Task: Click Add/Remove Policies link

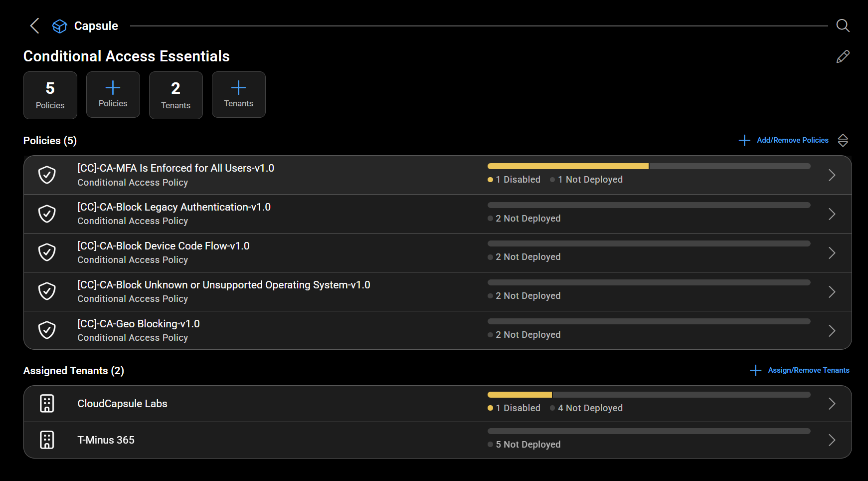Action: coord(792,140)
